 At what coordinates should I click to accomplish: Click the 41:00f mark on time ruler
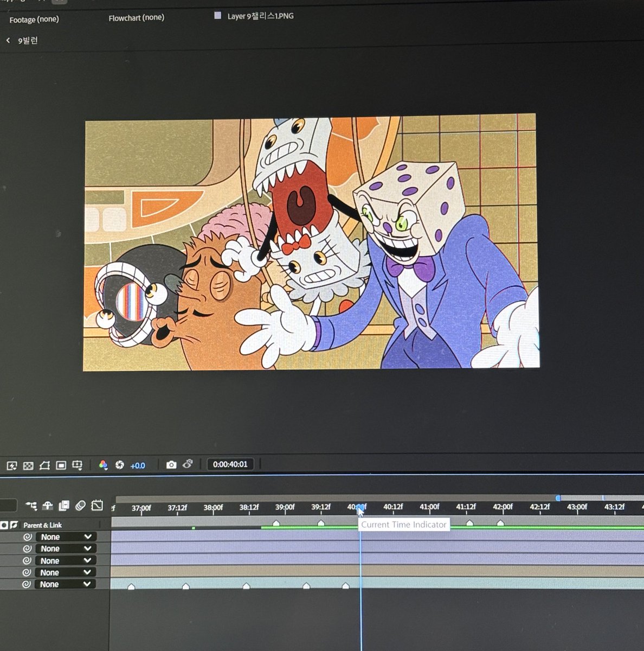pyautogui.click(x=429, y=507)
